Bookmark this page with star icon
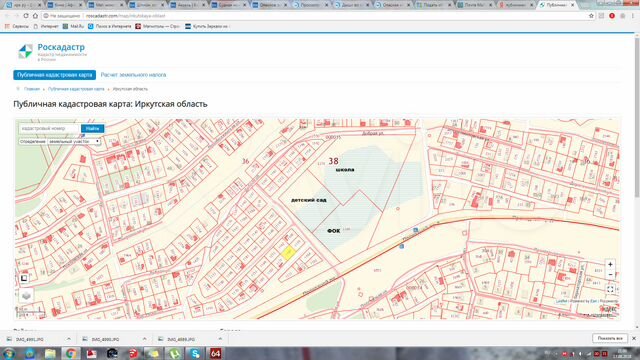The height and width of the screenshot is (360, 640). coord(591,16)
